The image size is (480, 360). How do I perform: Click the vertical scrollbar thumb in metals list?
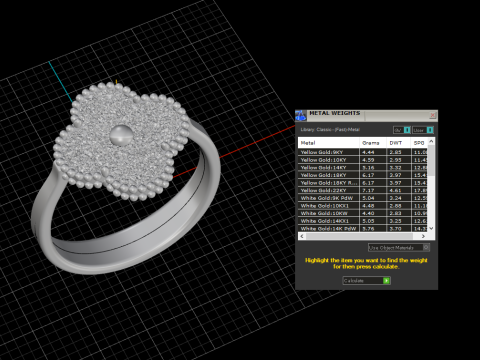(431, 160)
